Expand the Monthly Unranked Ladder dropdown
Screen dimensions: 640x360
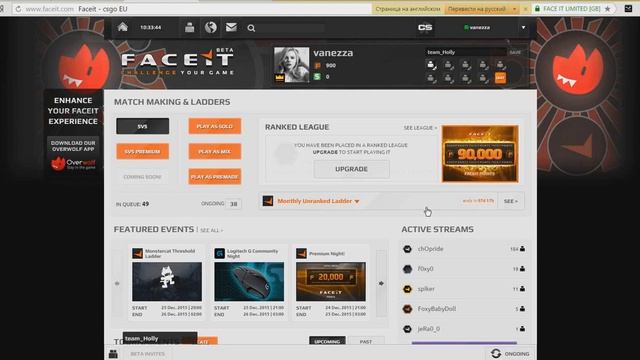pos(357,201)
